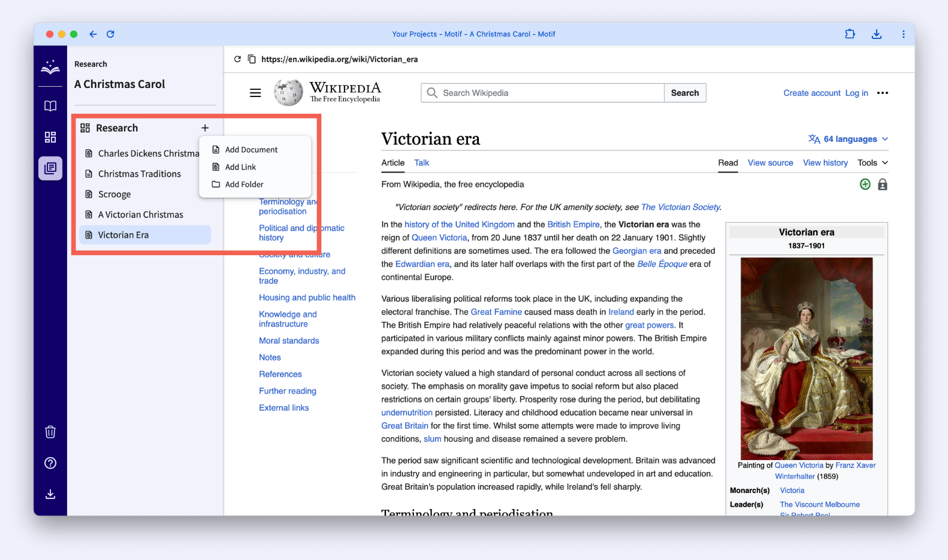Click the Motif logo icon in sidebar

tap(50, 67)
